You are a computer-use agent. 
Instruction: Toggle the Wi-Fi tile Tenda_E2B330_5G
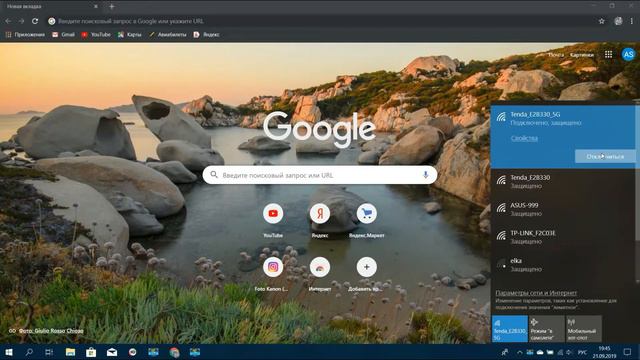tap(509, 329)
